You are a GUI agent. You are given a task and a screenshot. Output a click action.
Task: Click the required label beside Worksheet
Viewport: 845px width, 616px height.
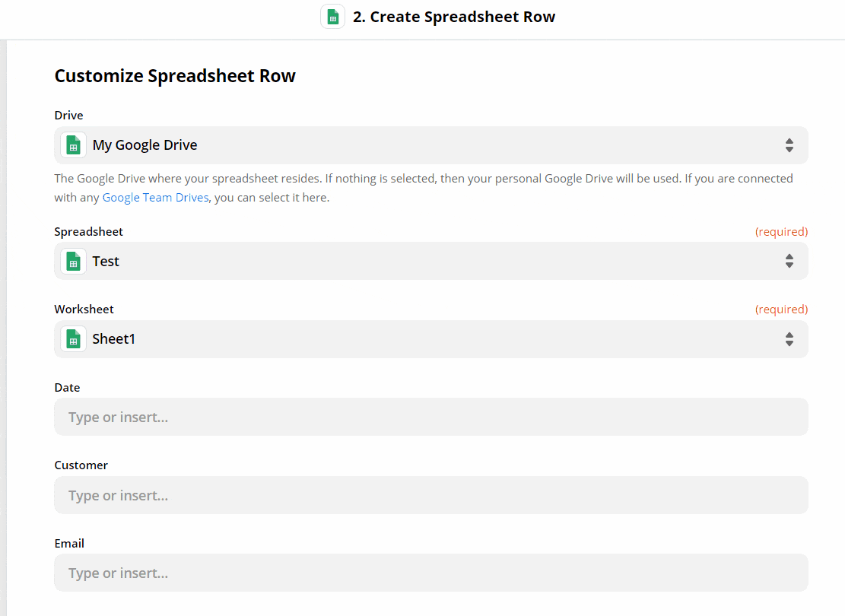pyautogui.click(x=781, y=309)
